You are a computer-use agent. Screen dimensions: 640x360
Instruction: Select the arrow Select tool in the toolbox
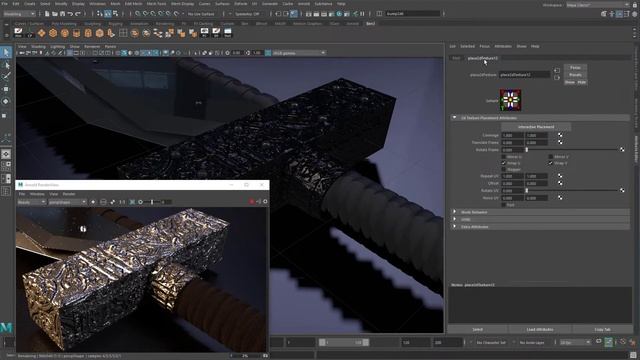6,52
